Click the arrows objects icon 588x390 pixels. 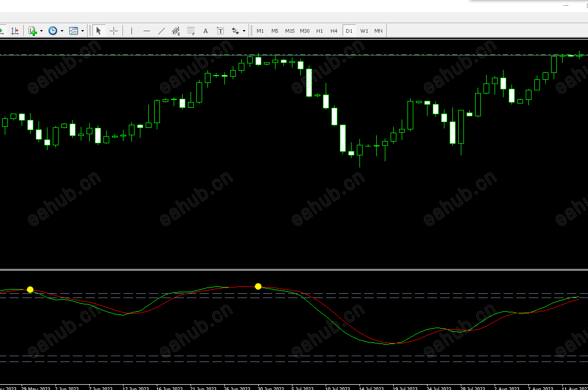coord(235,31)
